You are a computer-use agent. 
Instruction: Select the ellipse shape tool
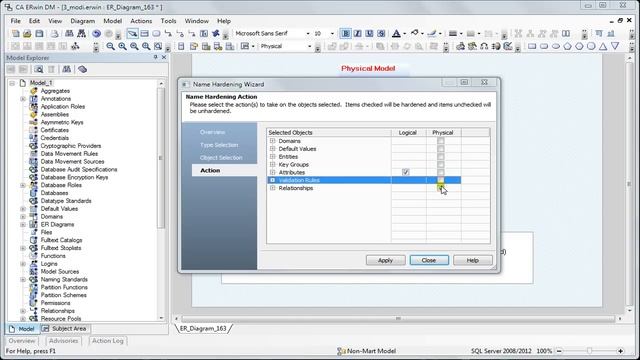(556, 47)
